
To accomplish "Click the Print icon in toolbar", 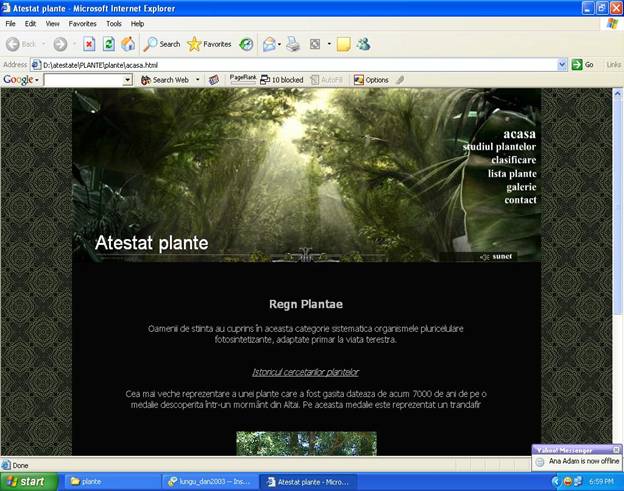I will (x=293, y=44).
